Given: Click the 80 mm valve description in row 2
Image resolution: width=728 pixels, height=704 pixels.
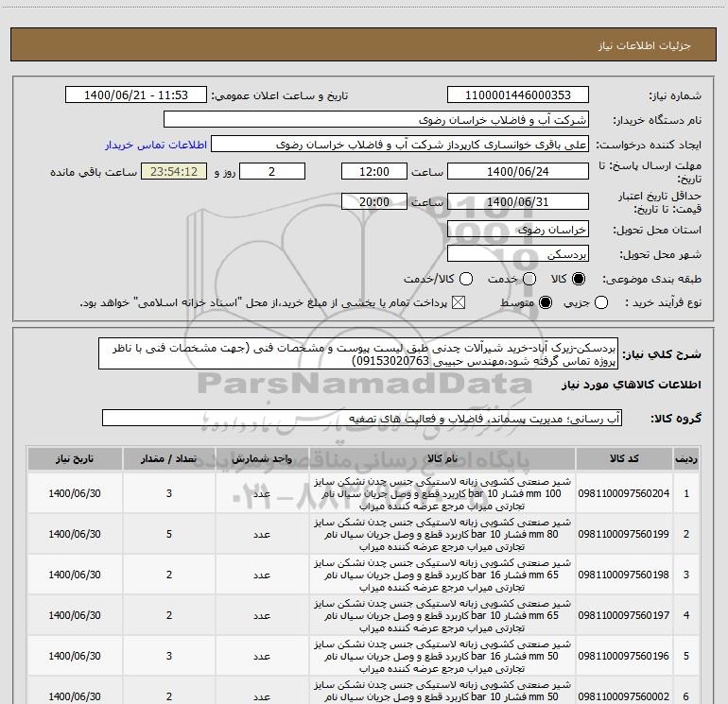Looking at the screenshot, I should pyautogui.click(x=442, y=534).
